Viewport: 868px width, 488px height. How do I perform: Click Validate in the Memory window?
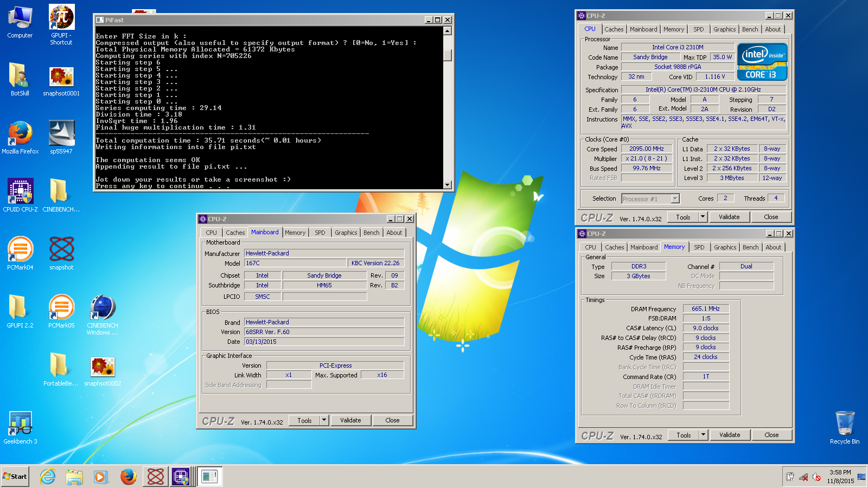pos(730,435)
